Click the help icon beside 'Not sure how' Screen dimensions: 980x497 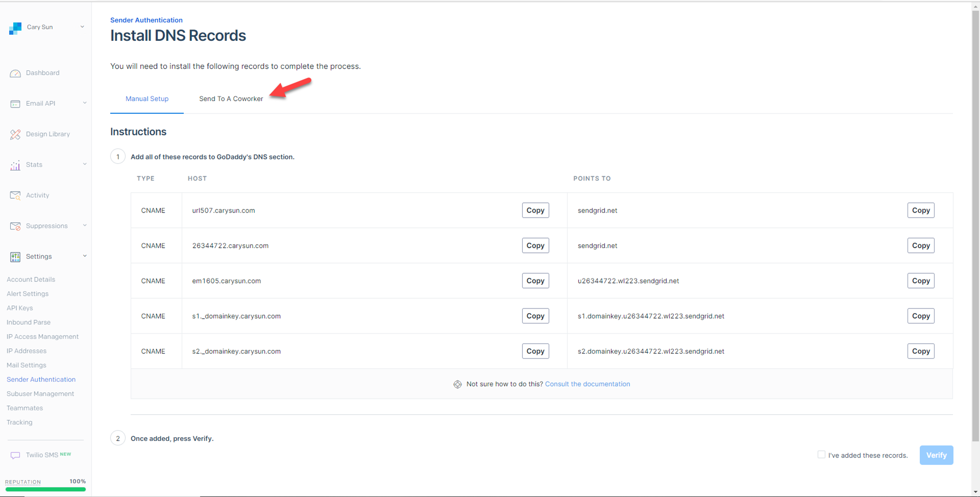coord(457,384)
